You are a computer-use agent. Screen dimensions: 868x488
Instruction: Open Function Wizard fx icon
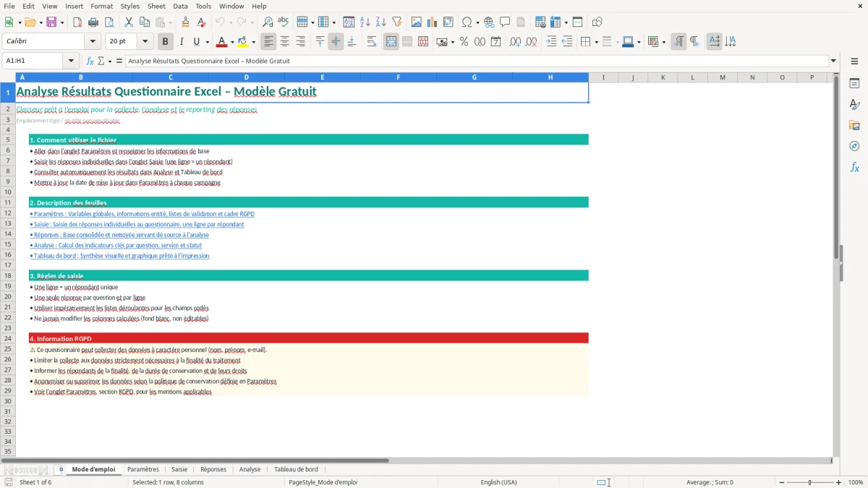tap(90, 61)
